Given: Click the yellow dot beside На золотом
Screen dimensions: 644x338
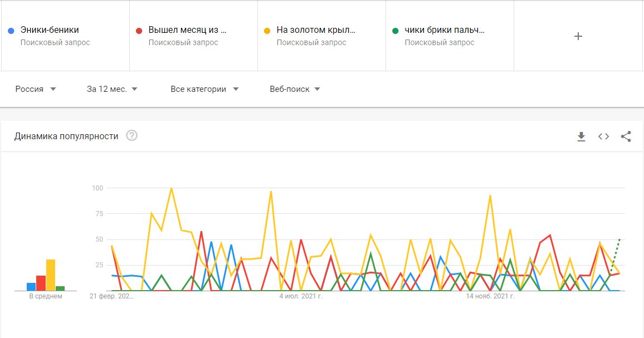Looking at the screenshot, I should 267,31.
